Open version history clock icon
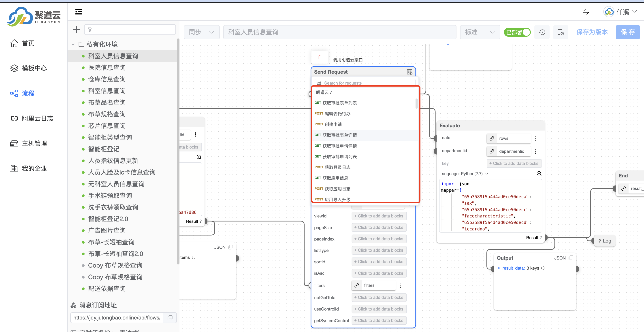644x332 pixels. click(x=542, y=32)
